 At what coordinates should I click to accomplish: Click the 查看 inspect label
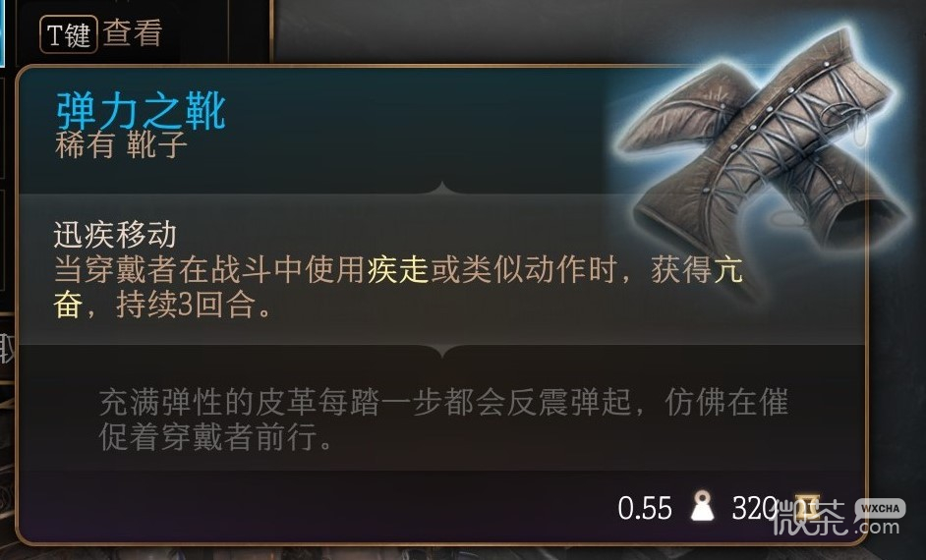click(x=133, y=33)
